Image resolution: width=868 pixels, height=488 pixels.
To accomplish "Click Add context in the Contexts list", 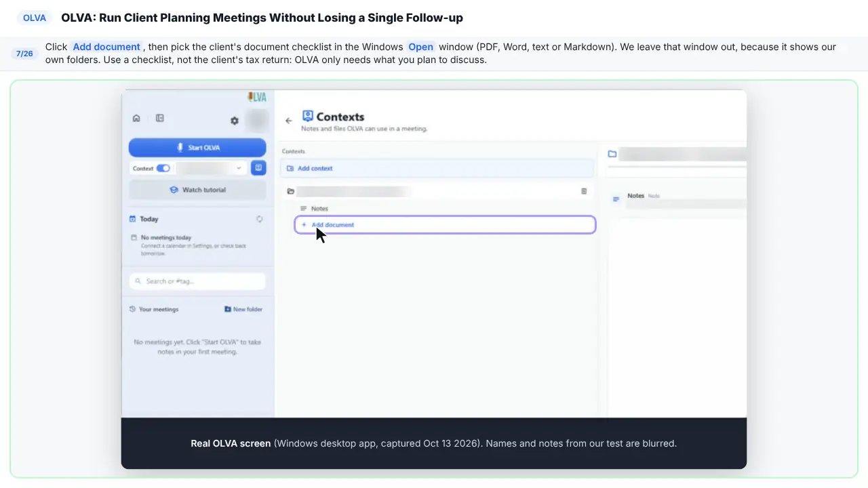I will (x=437, y=168).
